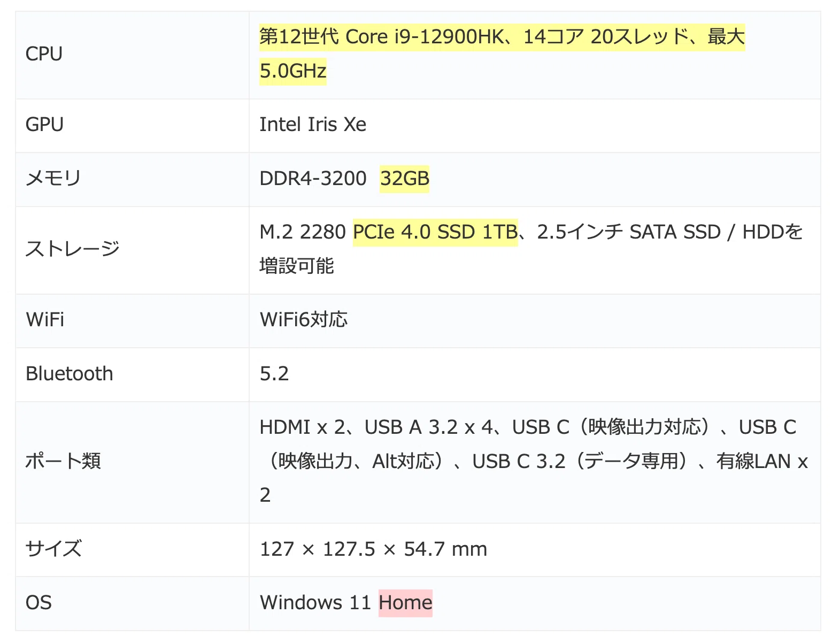Screen dimensions: 832x644
Task: Select the highlighted Core i9-12900HK CPU text
Action: (x=502, y=37)
